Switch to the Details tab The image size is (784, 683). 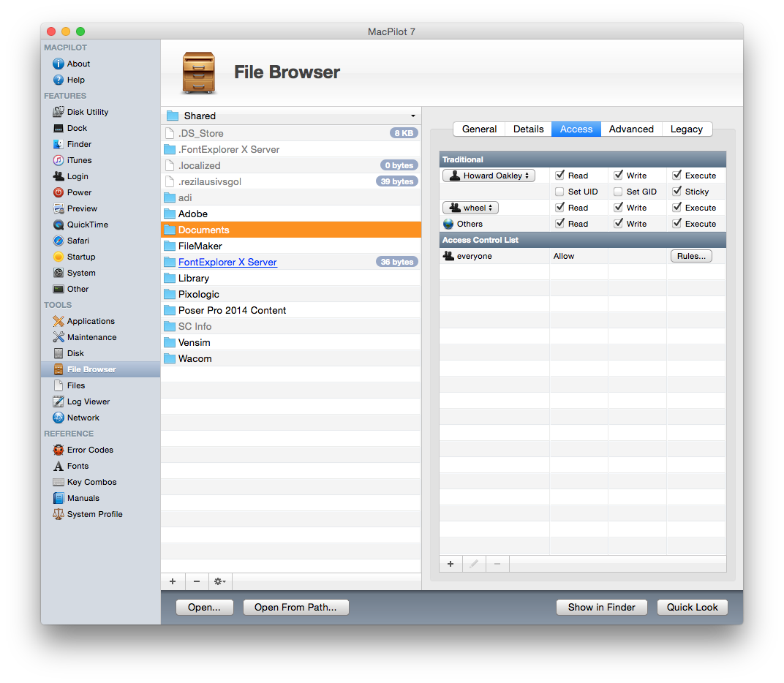point(528,129)
